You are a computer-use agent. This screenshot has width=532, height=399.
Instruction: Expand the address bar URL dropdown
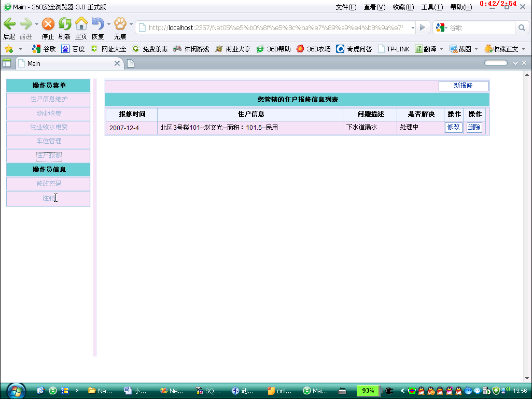click(413, 28)
